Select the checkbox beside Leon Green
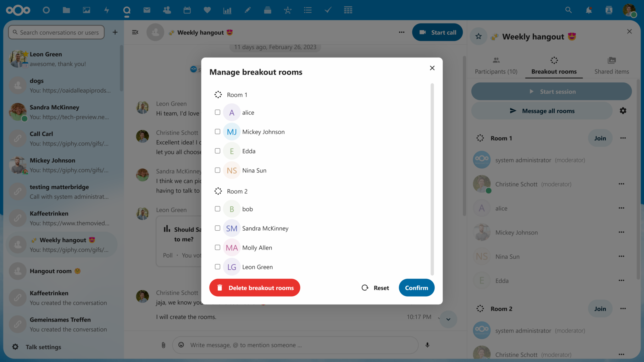Viewport: 644px width, 362px height. pos(217,266)
